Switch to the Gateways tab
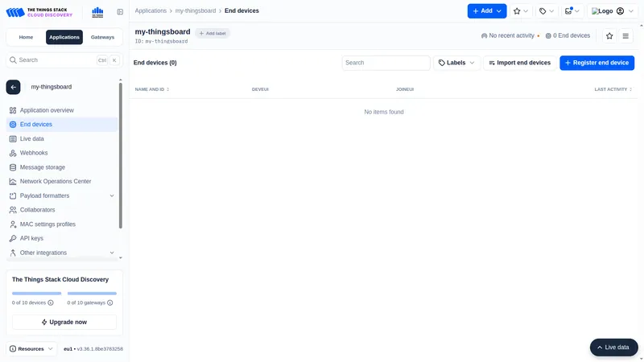Viewport: 644px width, 362px height. click(102, 37)
